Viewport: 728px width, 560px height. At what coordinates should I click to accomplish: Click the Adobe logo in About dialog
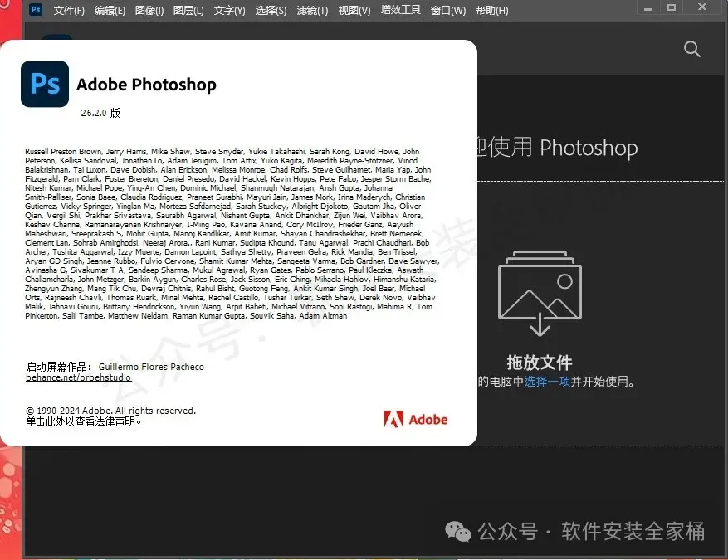416,420
